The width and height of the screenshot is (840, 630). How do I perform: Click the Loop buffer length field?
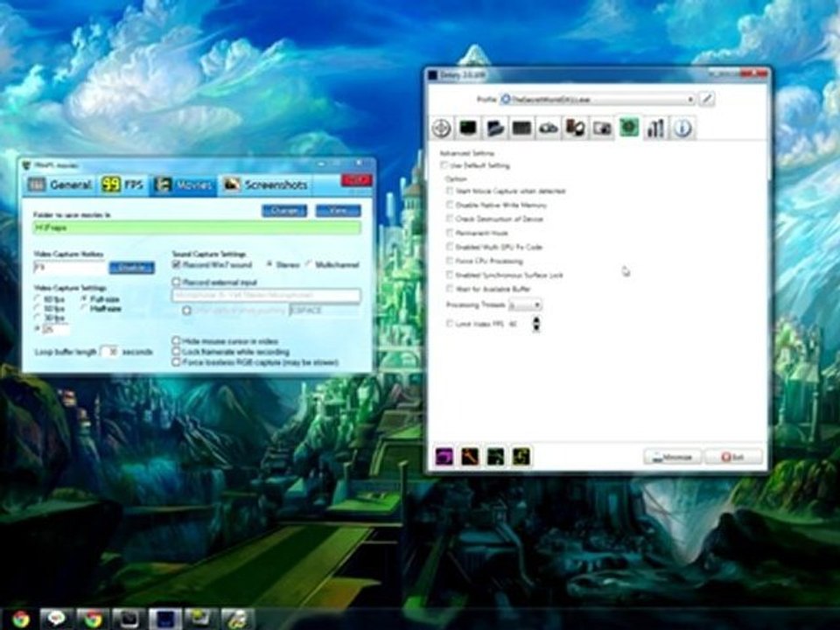[110, 352]
